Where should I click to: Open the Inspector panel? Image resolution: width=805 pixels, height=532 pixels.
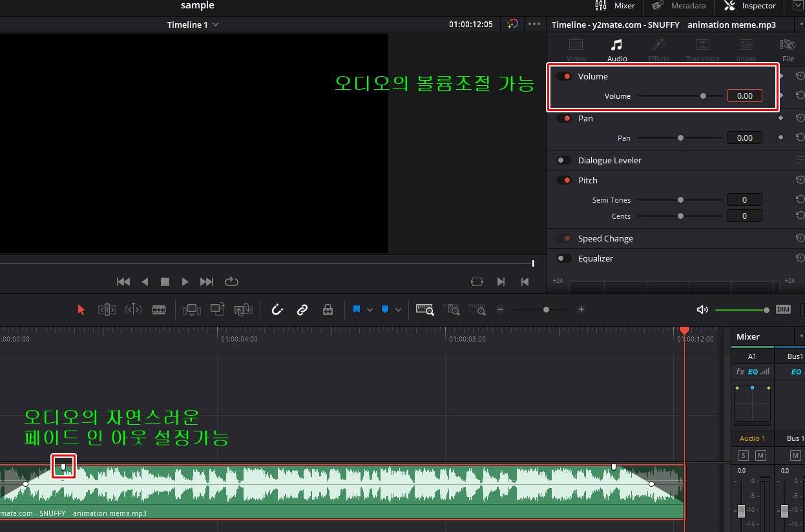pos(750,6)
